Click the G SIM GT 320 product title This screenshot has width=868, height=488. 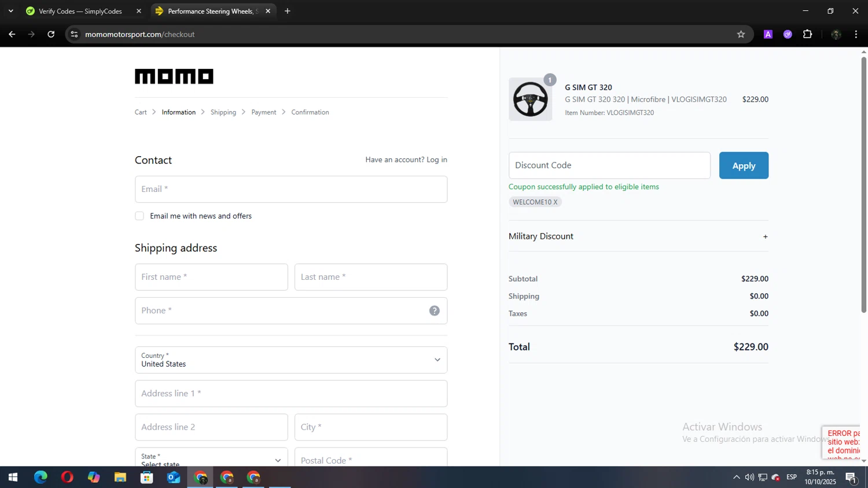tap(589, 87)
